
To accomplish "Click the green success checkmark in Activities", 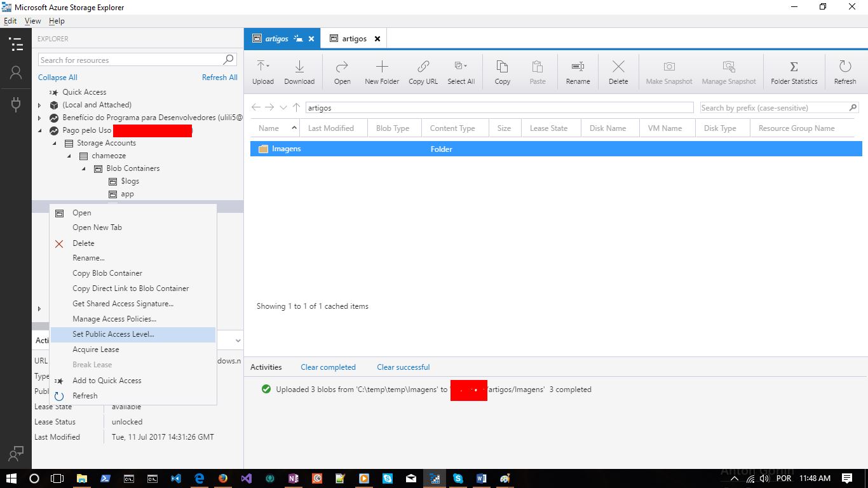I will pyautogui.click(x=266, y=389).
